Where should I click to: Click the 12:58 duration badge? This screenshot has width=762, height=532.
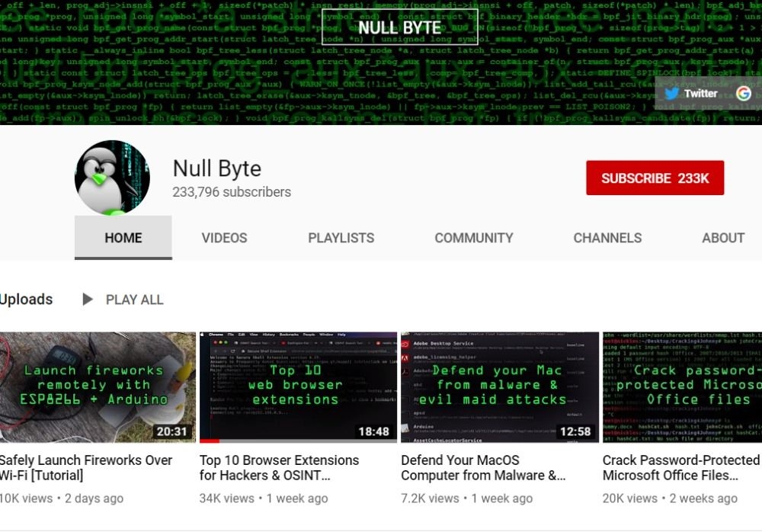click(x=575, y=431)
